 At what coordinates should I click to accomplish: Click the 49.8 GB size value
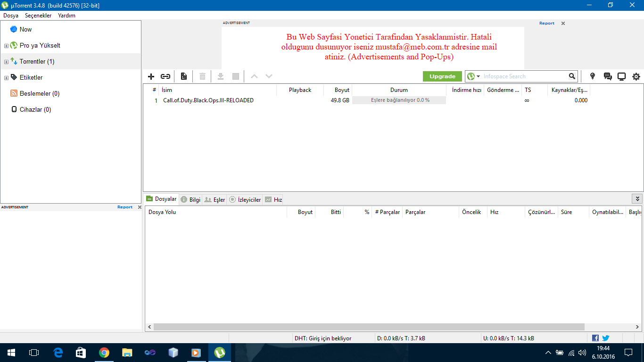(x=340, y=100)
